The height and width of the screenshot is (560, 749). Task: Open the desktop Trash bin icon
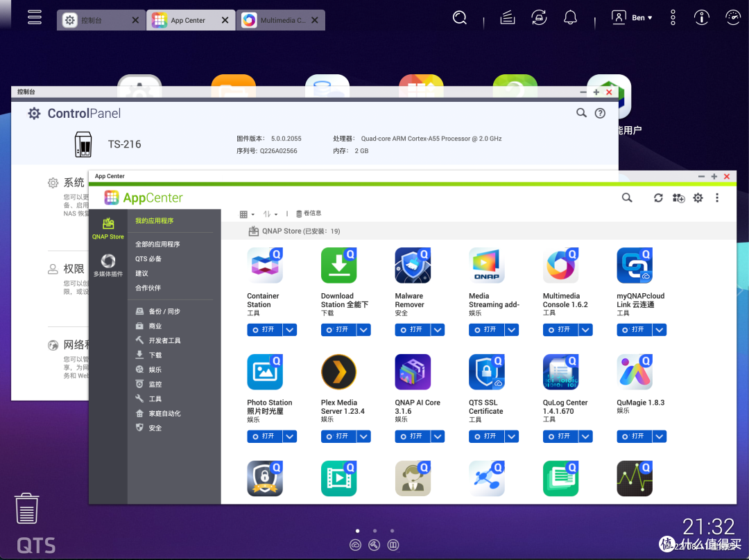point(27,509)
